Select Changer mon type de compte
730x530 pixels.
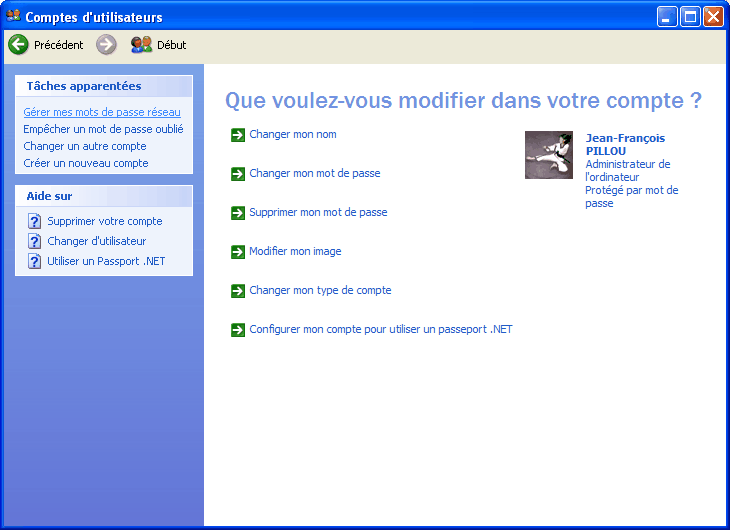click(320, 290)
